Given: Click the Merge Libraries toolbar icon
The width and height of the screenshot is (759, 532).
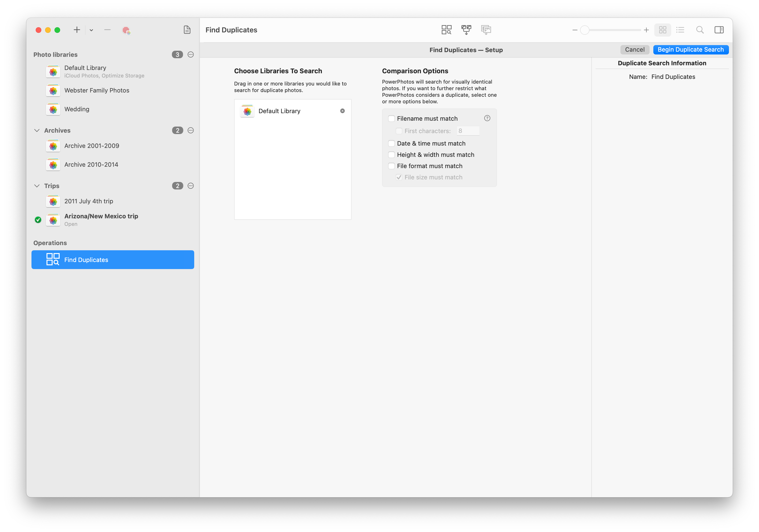Looking at the screenshot, I should (x=466, y=30).
